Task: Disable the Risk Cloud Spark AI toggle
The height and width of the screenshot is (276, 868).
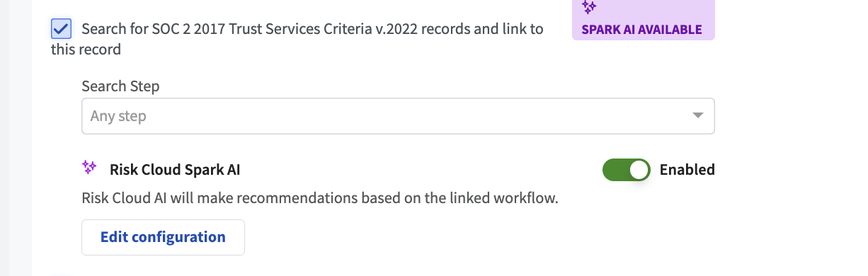Action: [627, 170]
